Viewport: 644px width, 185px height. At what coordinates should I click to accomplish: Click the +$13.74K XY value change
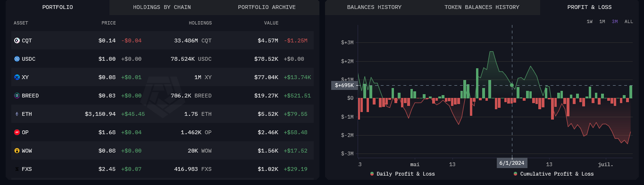[x=298, y=77]
